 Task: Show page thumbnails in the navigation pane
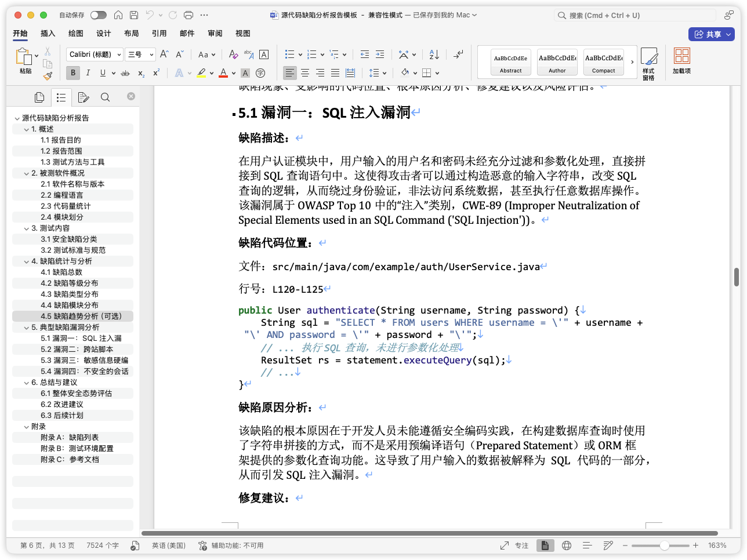pos(39,97)
